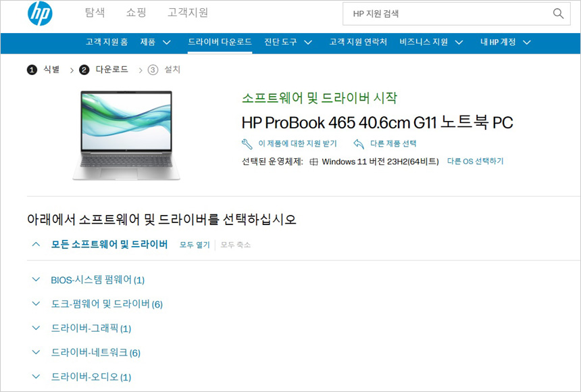Click 제품 menu label
This screenshot has width=581, height=392.
[147, 42]
